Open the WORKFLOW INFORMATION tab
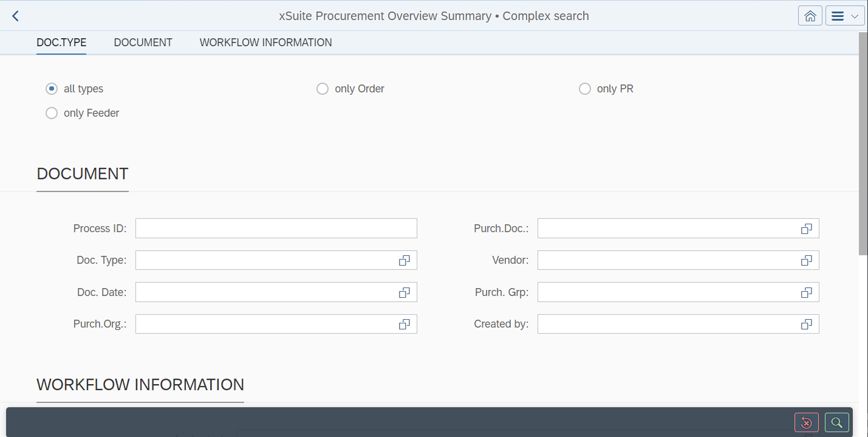The height and width of the screenshot is (437, 868). tap(265, 42)
